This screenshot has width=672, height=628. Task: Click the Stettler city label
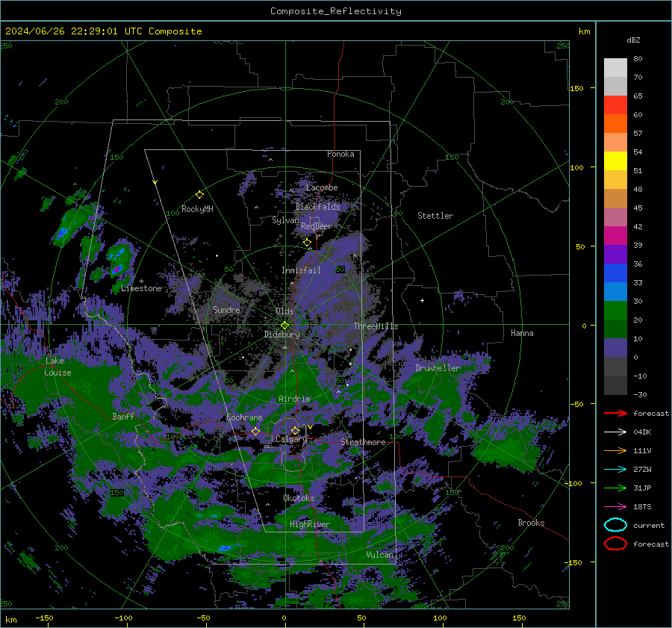[x=435, y=216]
